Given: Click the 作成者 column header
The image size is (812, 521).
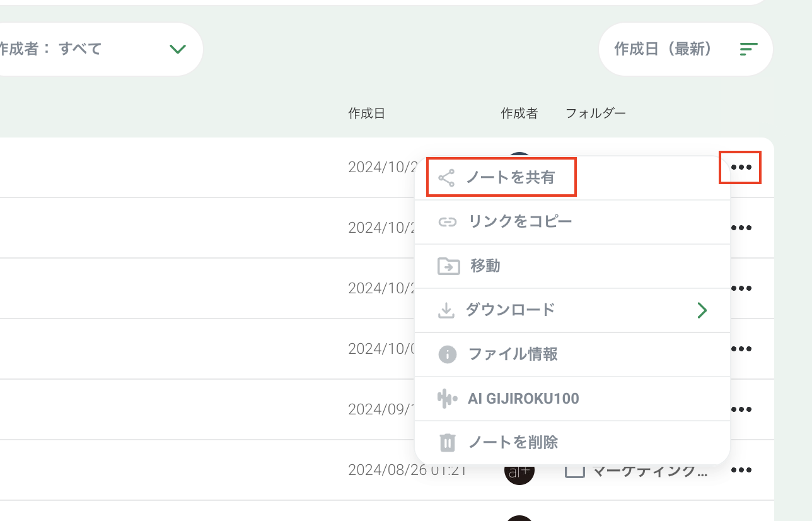Looking at the screenshot, I should tap(519, 114).
